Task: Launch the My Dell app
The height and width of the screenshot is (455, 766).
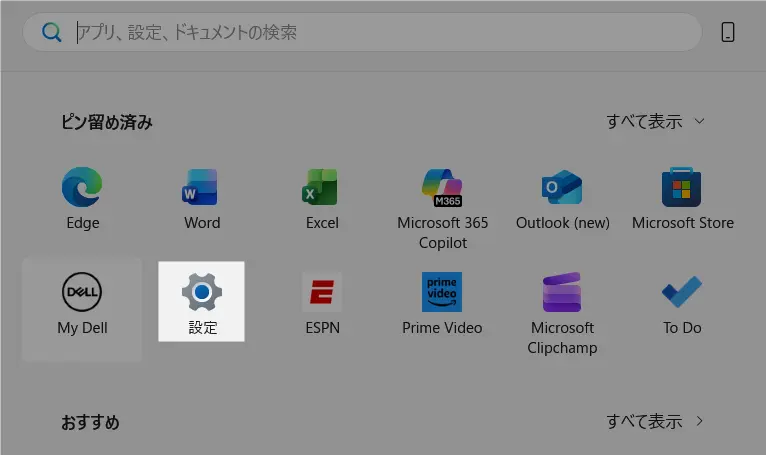Action: (82, 304)
